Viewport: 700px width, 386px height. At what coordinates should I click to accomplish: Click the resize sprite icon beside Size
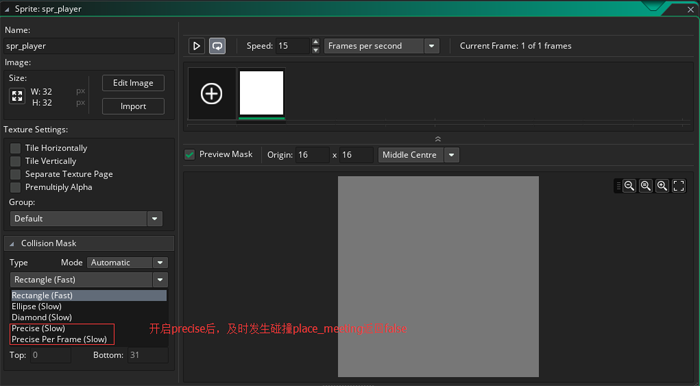click(x=17, y=96)
